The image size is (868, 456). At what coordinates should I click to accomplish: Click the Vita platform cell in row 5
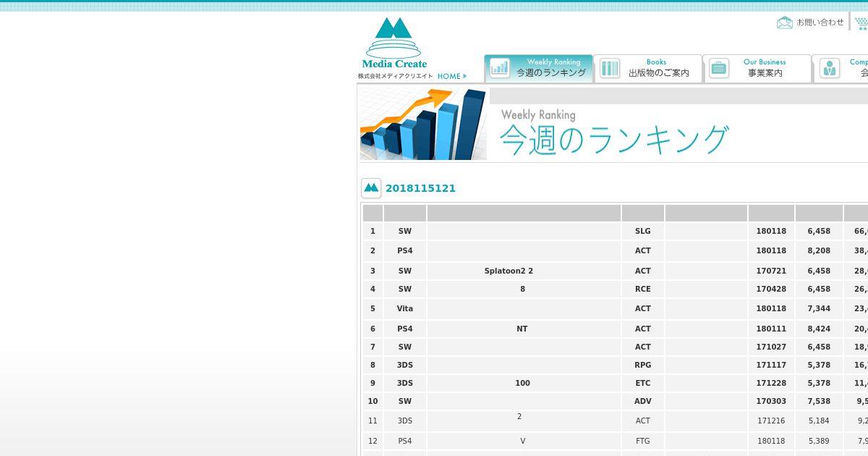[405, 308]
